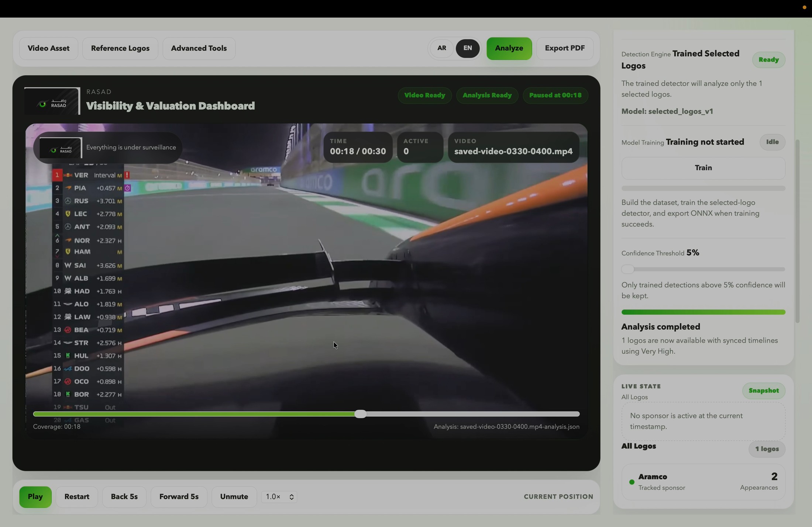
Task: Click the Analysis Ready status badge
Action: (487, 96)
